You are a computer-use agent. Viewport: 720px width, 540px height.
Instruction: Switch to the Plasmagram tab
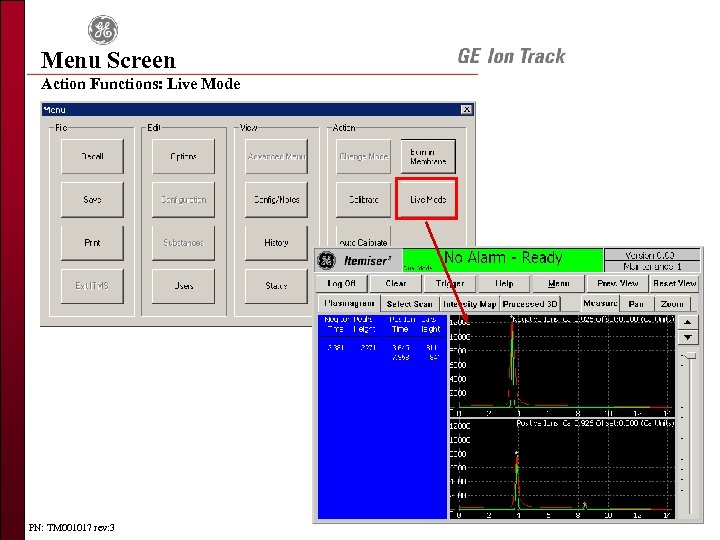click(349, 304)
